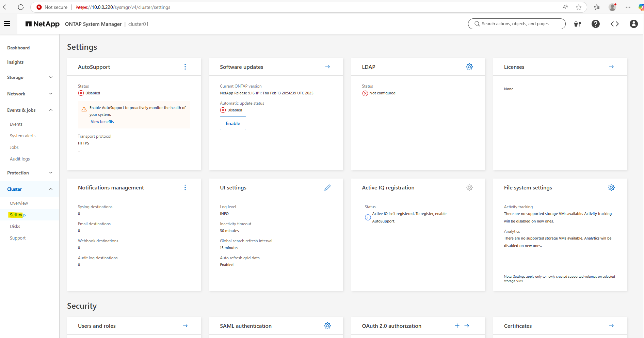Screen dimensions: 644x338
Task: Click the Storage menu label
Action: point(15,77)
